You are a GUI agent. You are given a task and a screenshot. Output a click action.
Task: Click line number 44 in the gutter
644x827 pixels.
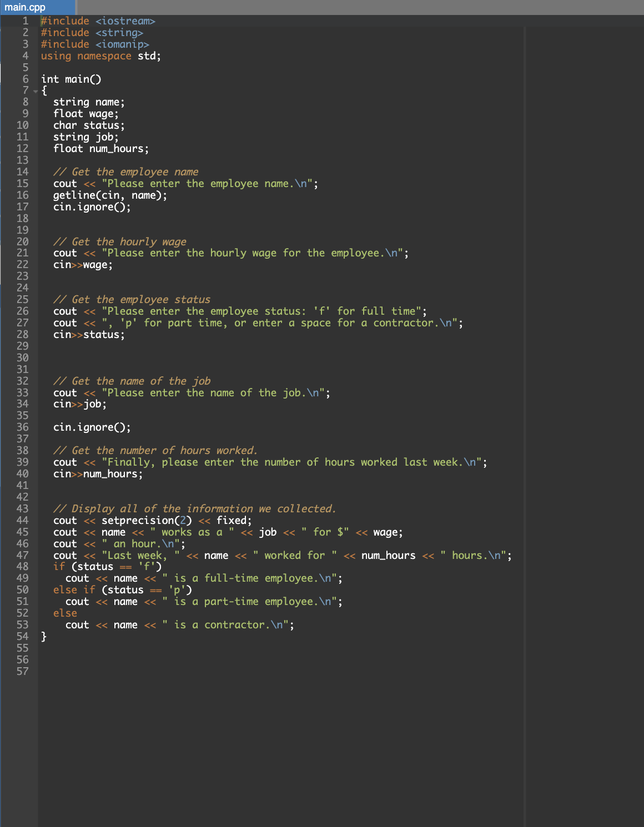click(x=22, y=521)
